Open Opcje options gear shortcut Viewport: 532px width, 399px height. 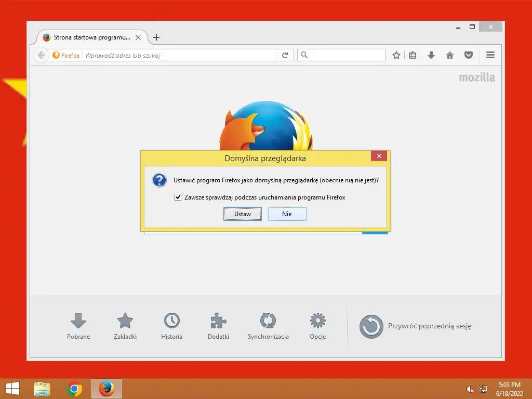click(x=318, y=326)
